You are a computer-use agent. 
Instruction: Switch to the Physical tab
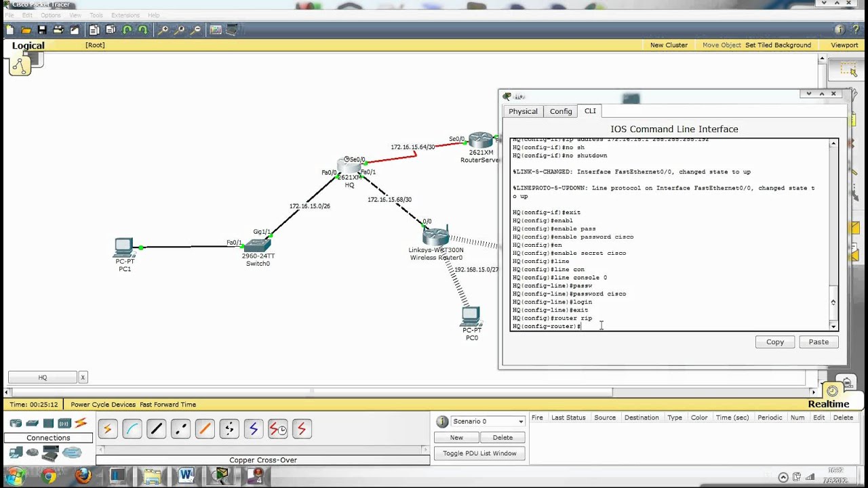[523, 111]
